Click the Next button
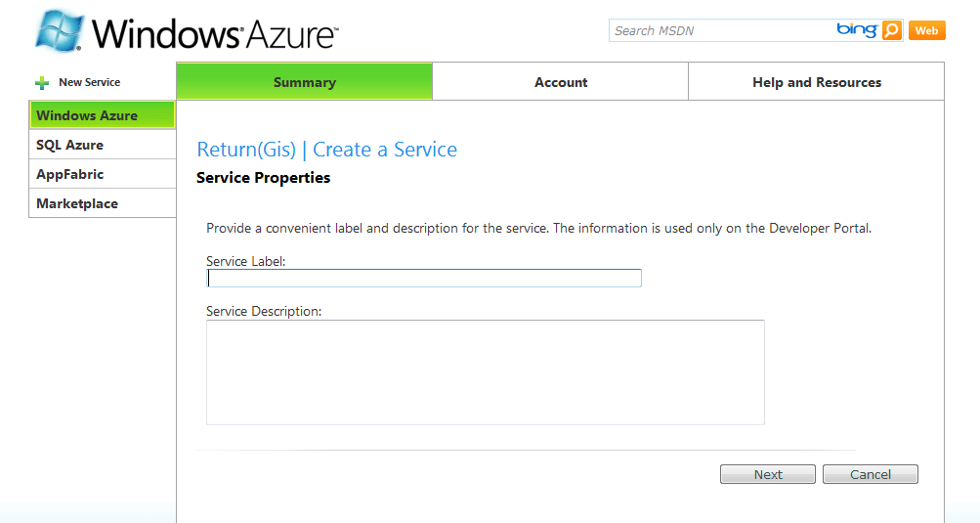 click(x=768, y=474)
